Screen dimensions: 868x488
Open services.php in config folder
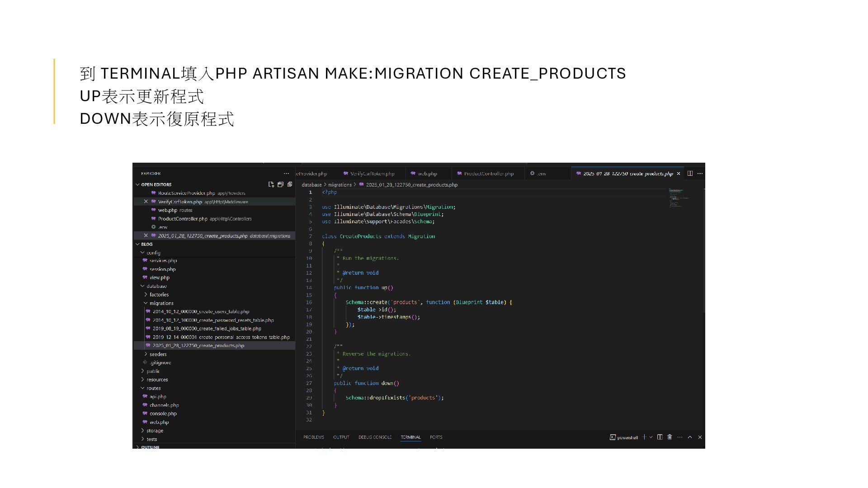pos(215,260)
